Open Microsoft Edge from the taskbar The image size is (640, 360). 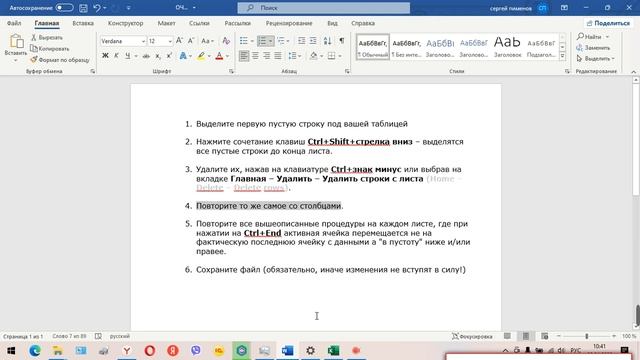pos(35,351)
